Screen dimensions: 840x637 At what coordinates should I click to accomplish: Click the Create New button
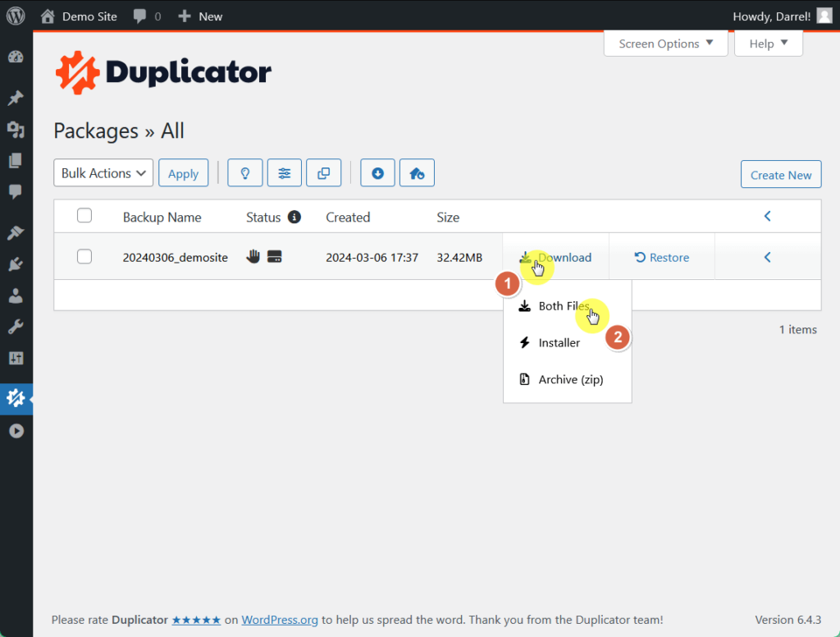pos(781,174)
